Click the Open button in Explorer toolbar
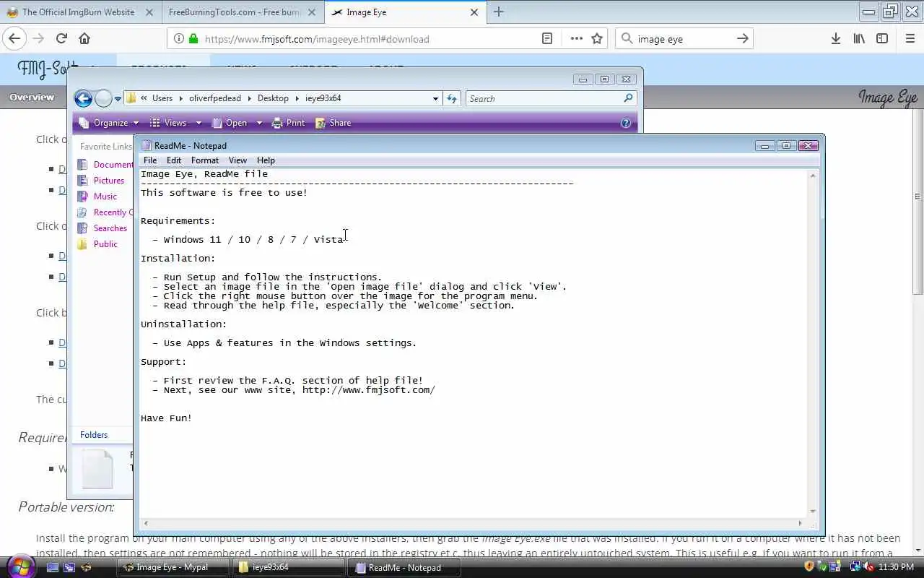 pyautogui.click(x=230, y=123)
